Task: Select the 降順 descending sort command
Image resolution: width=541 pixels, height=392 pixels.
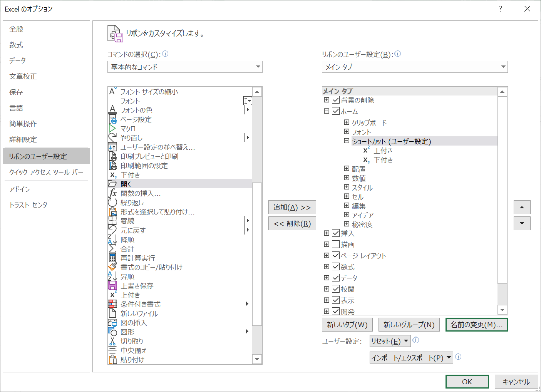Action: tap(128, 239)
